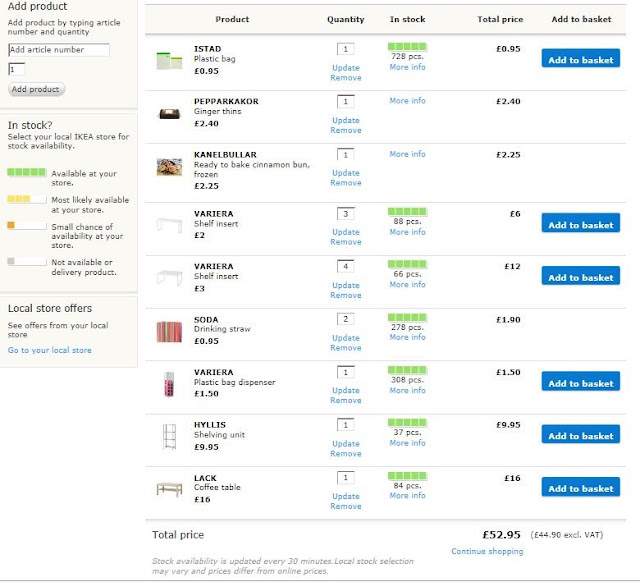Add VARIERA plastic bag dispenser to basket
Viewport: 640px width, 582px height.
(580, 382)
